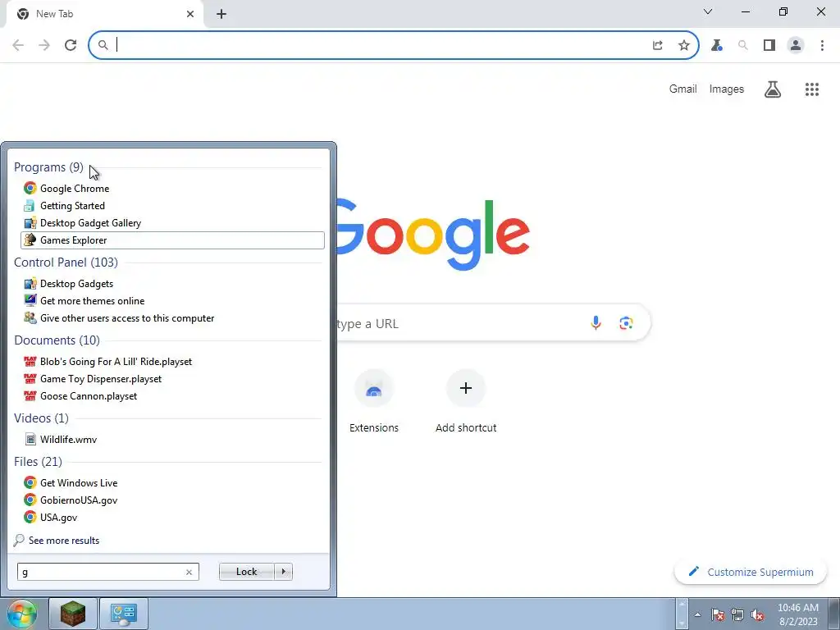Viewport: 840px width, 630px height.
Task: Share this page icon in address bar
Action: tap(658, 45)
